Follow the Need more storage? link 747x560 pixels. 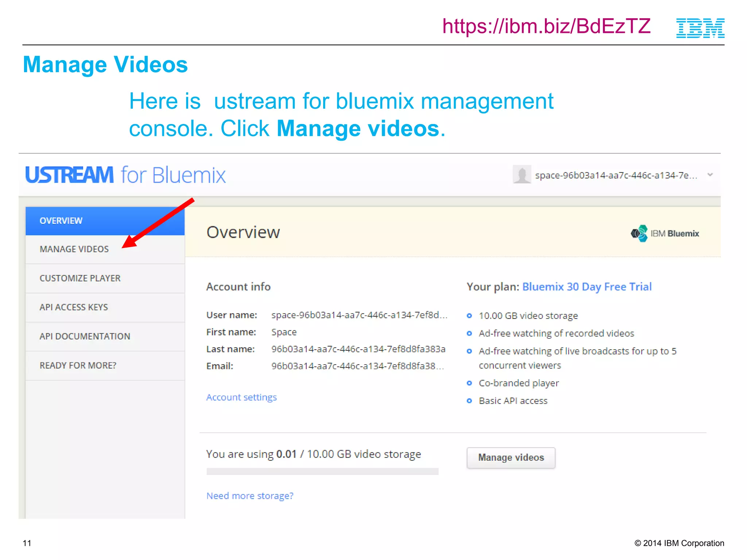pyautogui.click(x=250, y=496)
